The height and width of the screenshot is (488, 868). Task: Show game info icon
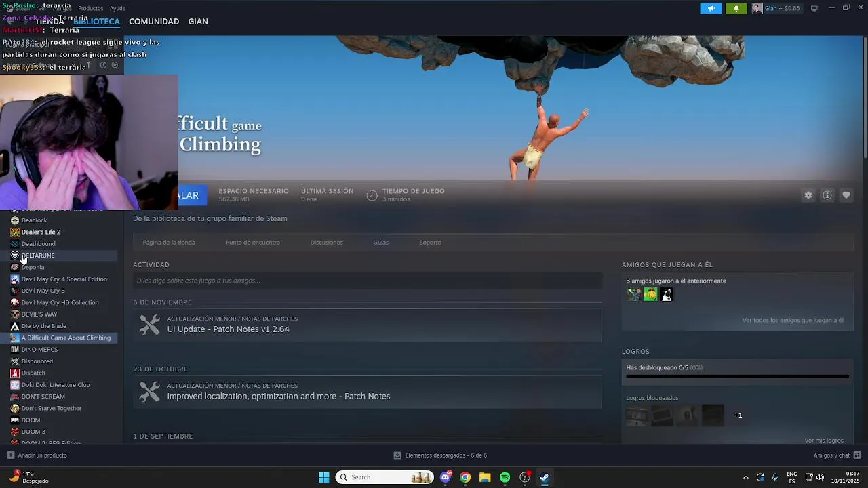[827, 195]
